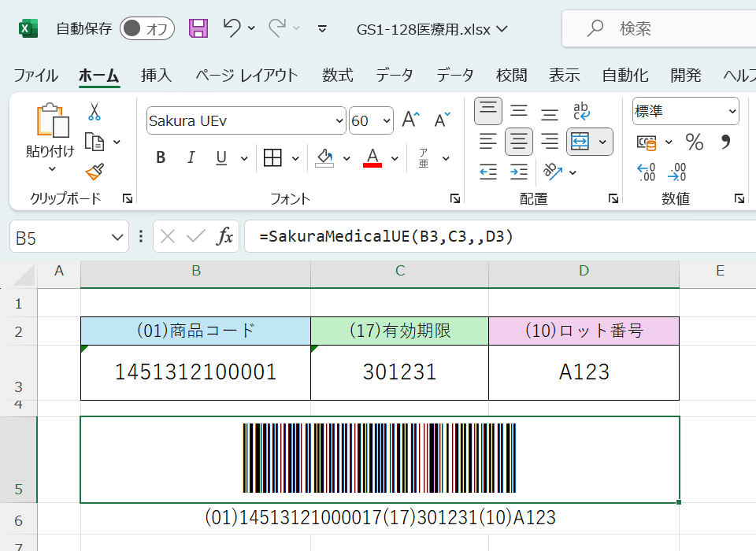Click the orientation angled text icon
The width and height of the screenshot is (756, 551).
pos(553,172)
